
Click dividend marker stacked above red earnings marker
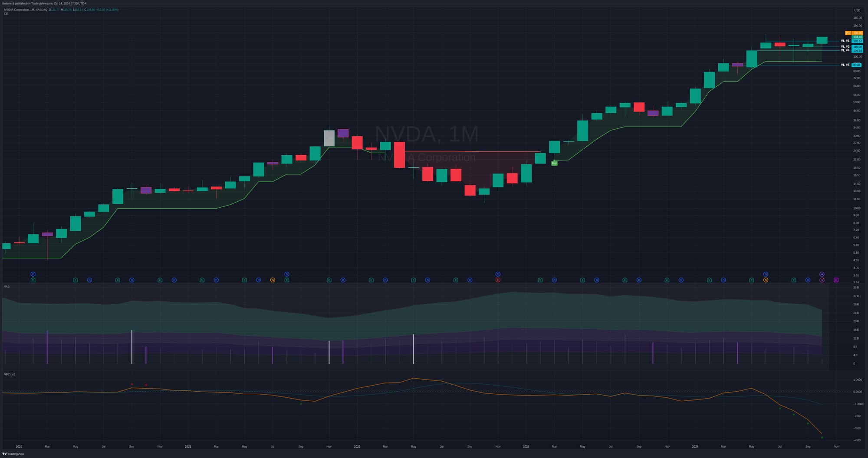[498, 274]
